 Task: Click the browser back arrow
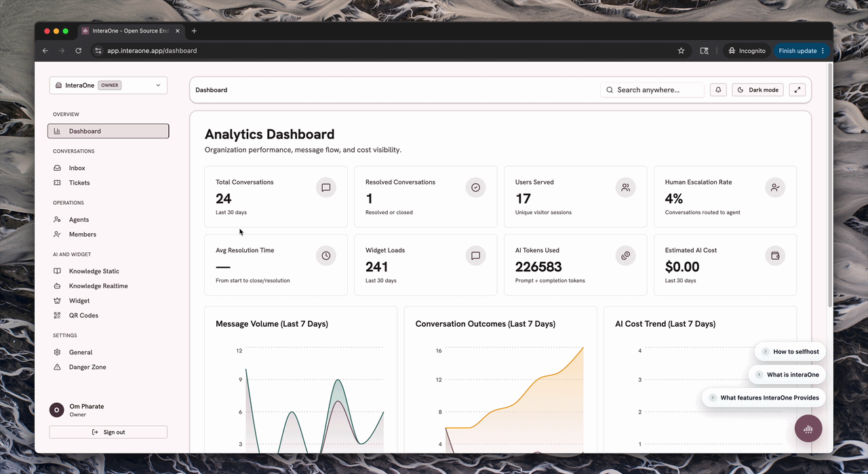click(x=45, y=51)
